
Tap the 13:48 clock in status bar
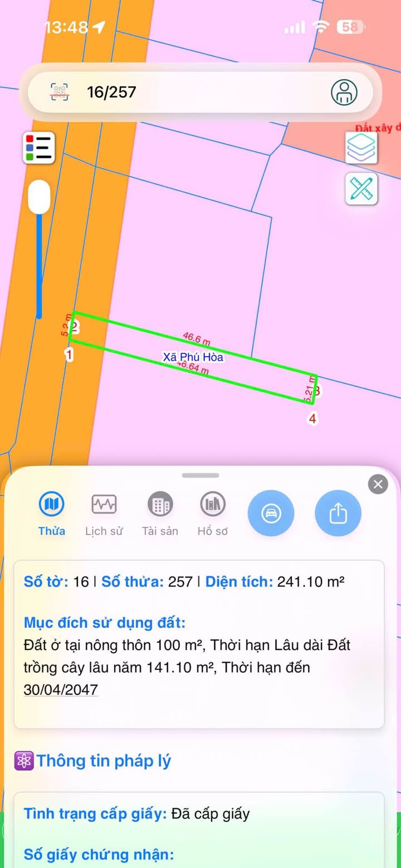click(66, 27)
